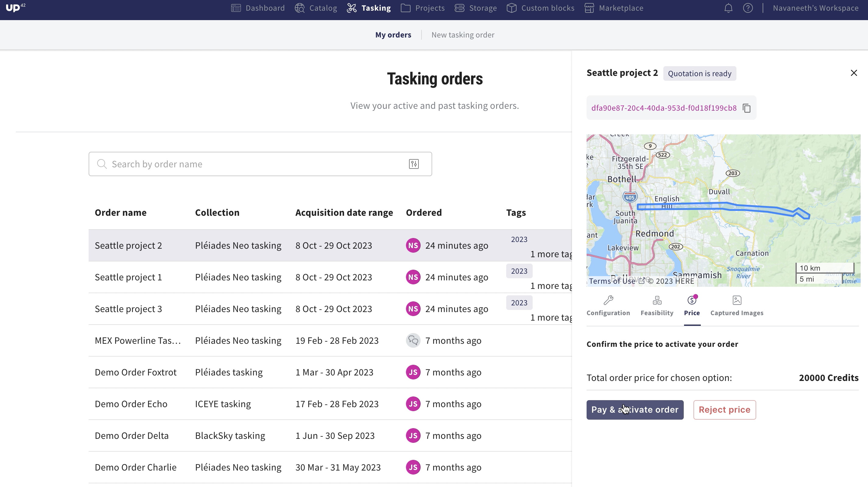Image resolution: width=868 pixels, height=487 pixels.
Task: Switch to New tasking order tab
Action: pyautogui.click(x=463, y=35)
